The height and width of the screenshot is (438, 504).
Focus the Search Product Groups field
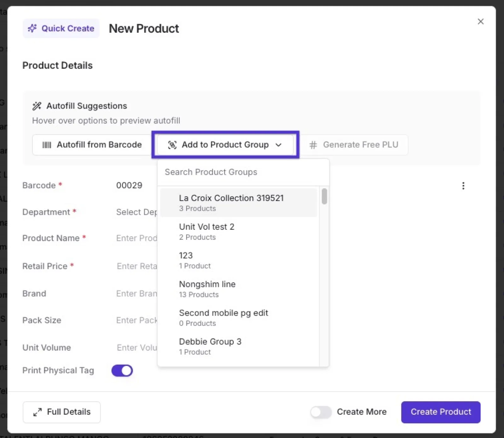pyautogui.click(x=243, y=172)
